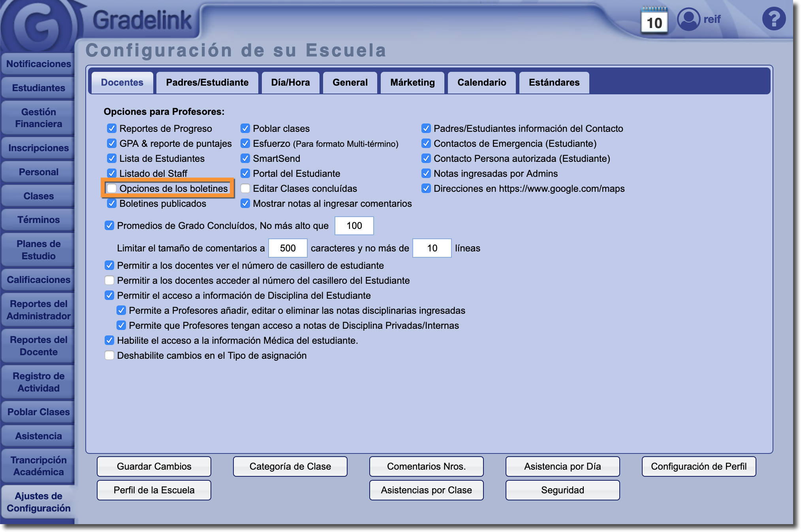Open the Calendario tab

(481, 82)
